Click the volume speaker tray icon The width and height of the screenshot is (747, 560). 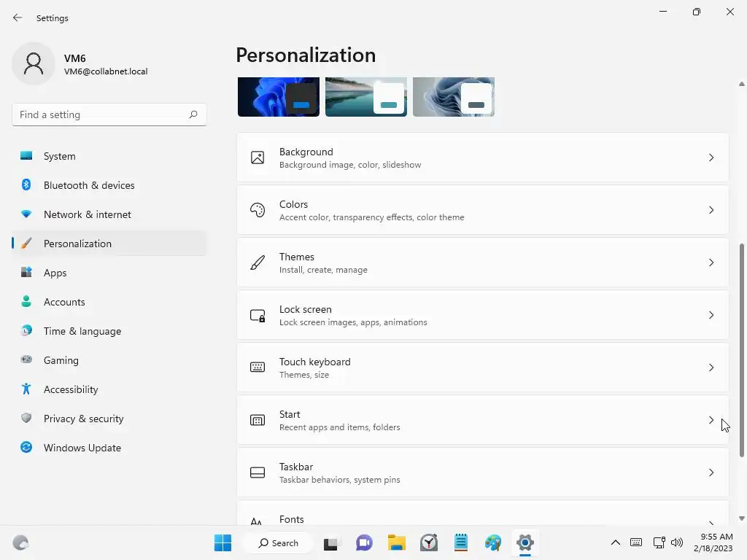(x=676, y=542)
